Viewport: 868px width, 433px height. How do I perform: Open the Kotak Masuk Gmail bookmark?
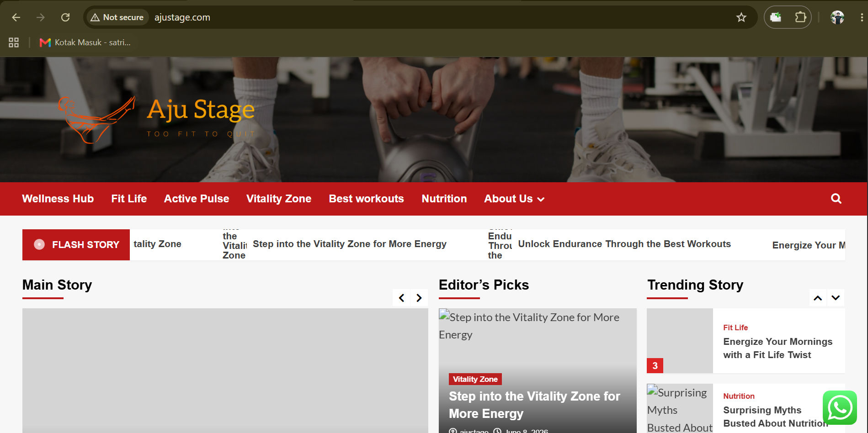pyautogui.click(x=85, y=42)
